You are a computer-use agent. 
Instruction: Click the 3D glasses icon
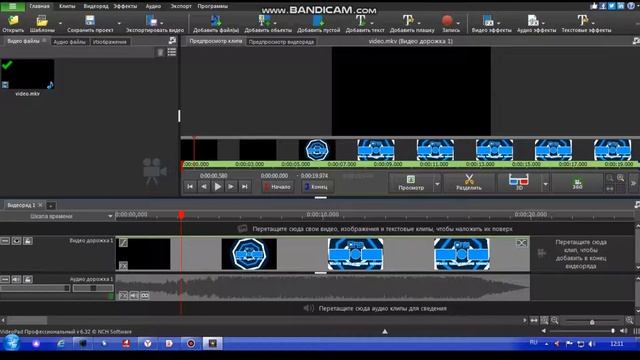518,180
